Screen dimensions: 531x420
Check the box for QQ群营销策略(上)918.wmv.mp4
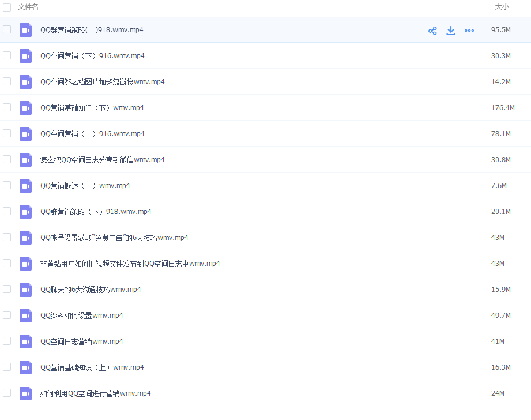[x=7, y=29]
